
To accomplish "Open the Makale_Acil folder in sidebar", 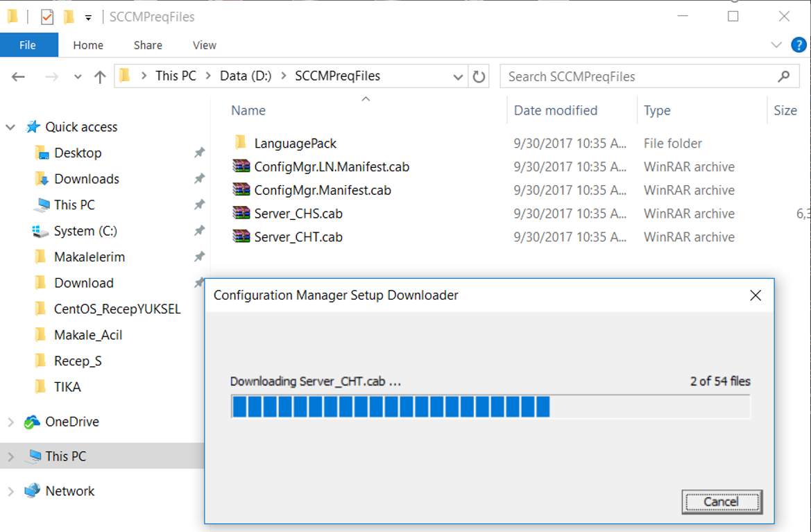I will coord(88,335).
